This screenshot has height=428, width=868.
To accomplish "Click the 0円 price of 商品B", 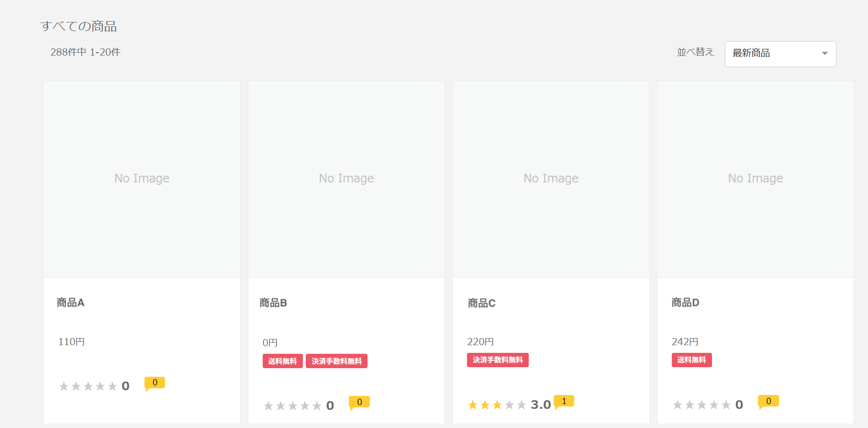I will coord(270,343).
